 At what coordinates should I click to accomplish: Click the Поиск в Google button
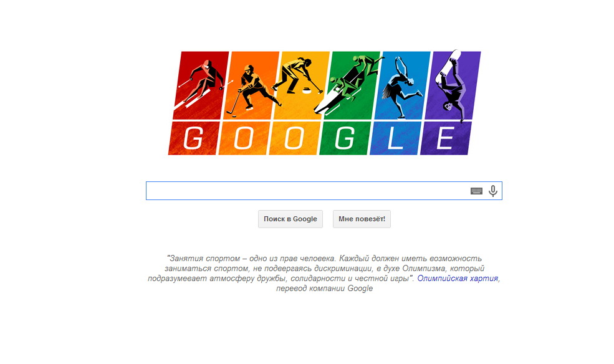290,219
